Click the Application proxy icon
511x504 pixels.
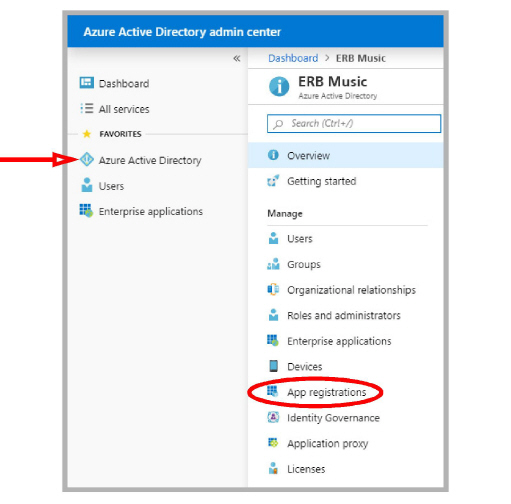tap(273, 443)
